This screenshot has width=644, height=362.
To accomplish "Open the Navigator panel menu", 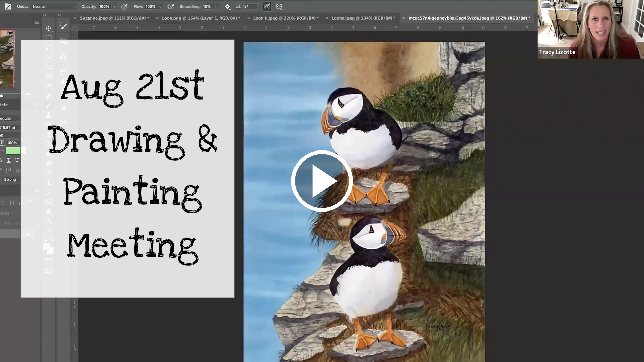I will tap(37, 22).
